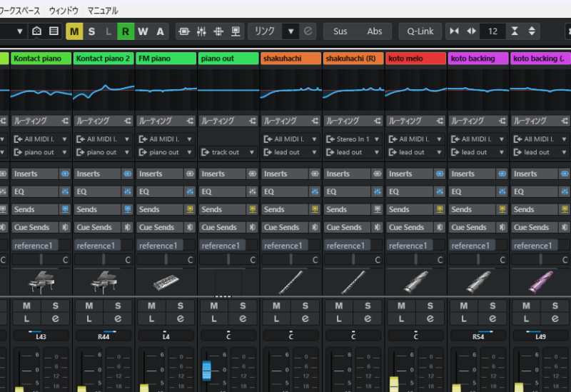Screen dimensions: 571x392
Task: Open koto melo lead out output dropdown
Action: (x=415, y=152)
